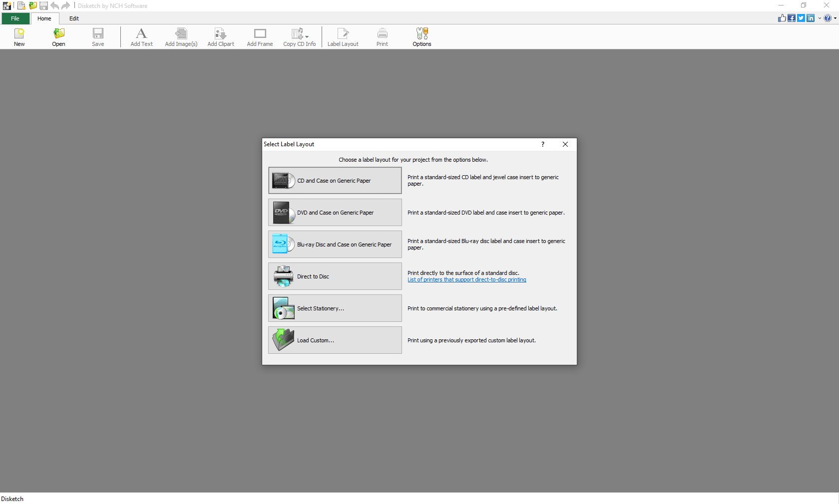Add a frame using the Add Frame icon
The image size is (839, 504).
click(260, 36)
